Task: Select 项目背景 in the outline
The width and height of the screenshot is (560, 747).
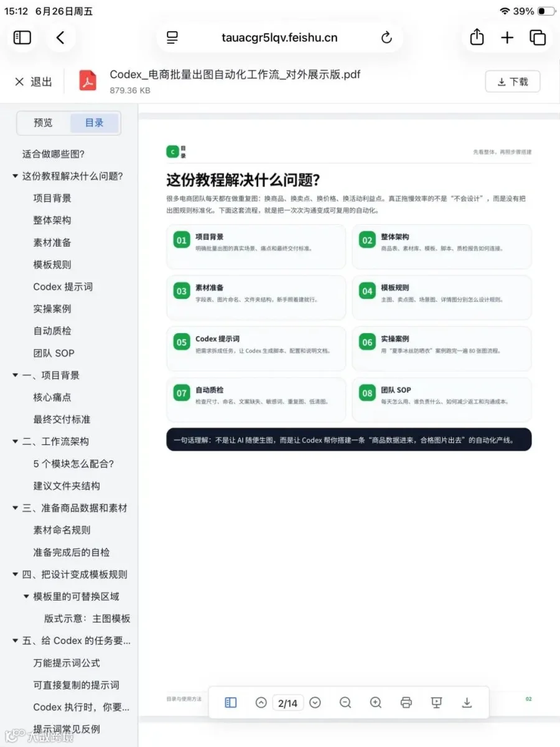Action: point(52,198)
